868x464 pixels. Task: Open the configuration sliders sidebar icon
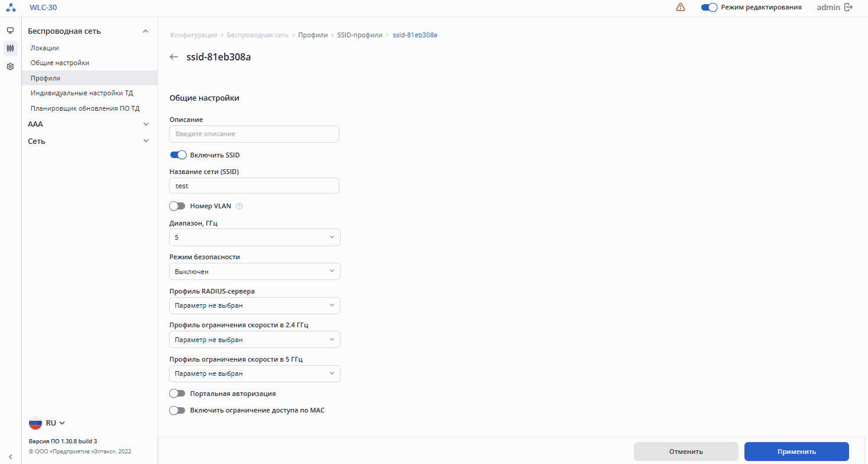[x=10, y=49]
